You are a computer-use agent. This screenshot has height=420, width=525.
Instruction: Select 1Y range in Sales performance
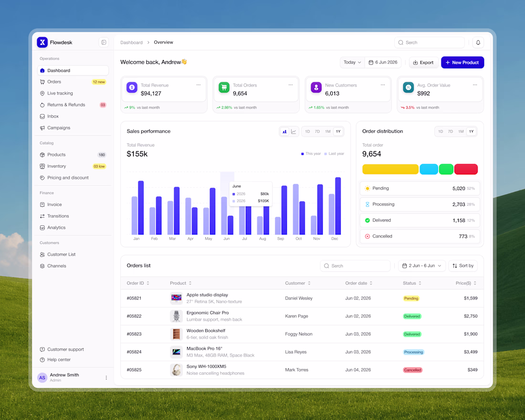[x=338, y=132]
